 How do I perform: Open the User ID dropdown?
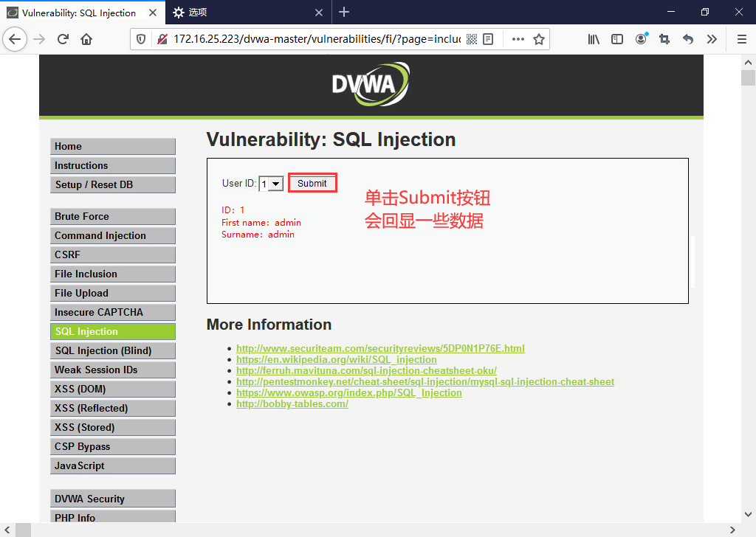[271, 184]
